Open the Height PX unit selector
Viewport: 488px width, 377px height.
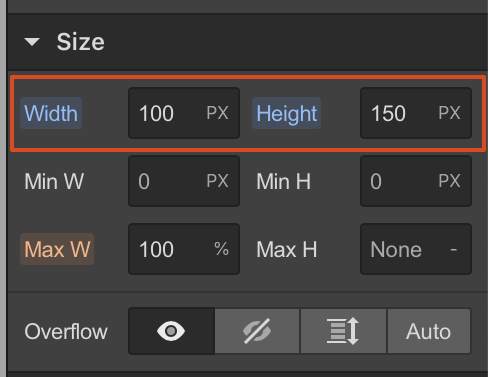(x=449, y=113)
